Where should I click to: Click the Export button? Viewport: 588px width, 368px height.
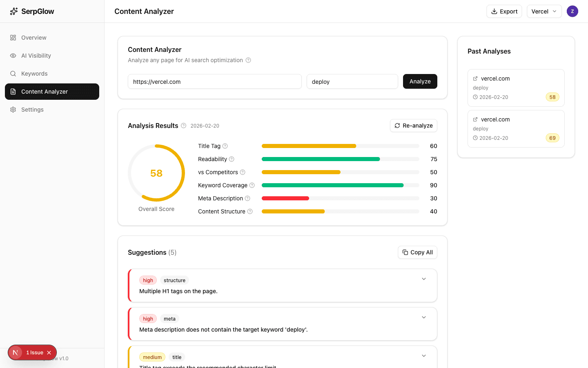(x=504, y=11)
